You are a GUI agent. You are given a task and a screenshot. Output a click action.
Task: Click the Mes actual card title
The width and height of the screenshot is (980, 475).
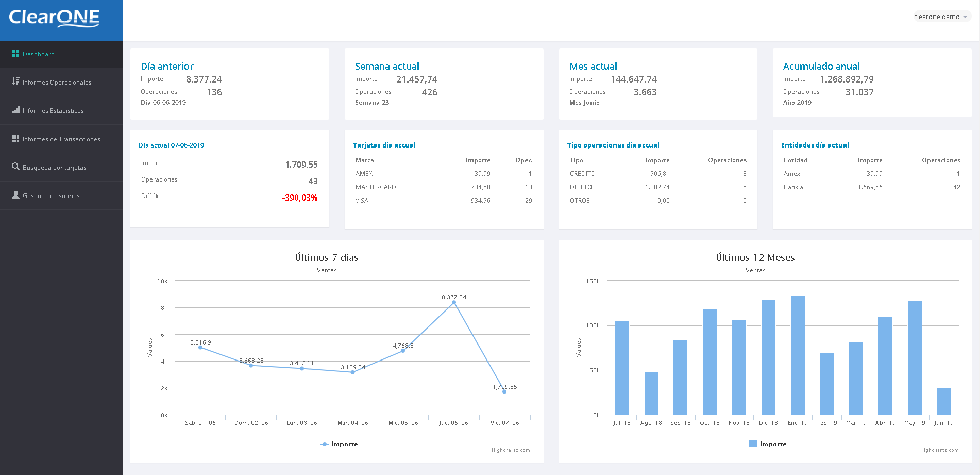pyautogui.click(x=593, y=66)
